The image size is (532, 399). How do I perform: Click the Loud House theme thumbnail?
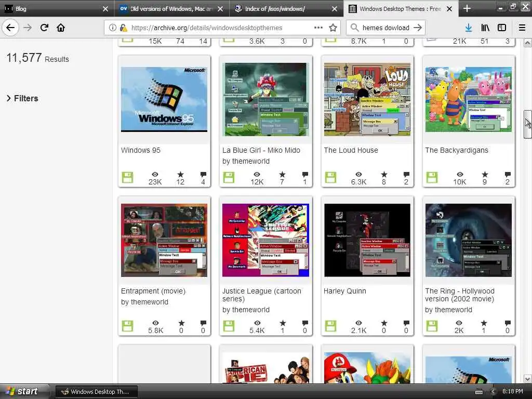367,99
